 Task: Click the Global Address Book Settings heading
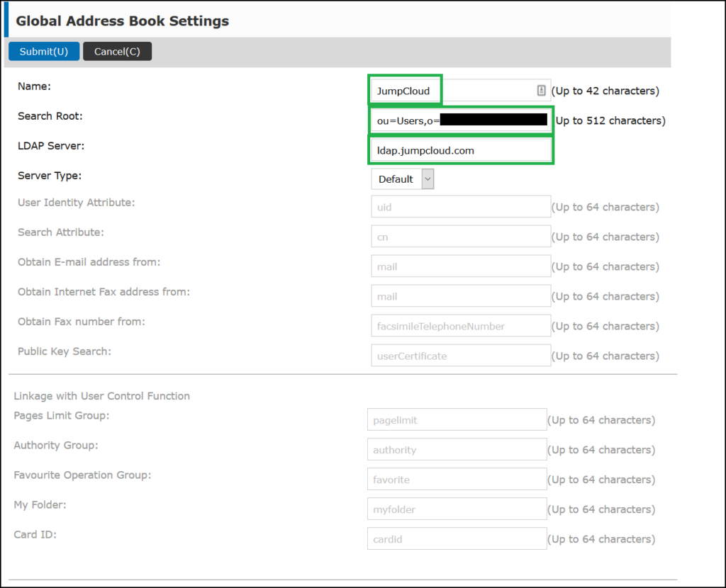(123, 21)
